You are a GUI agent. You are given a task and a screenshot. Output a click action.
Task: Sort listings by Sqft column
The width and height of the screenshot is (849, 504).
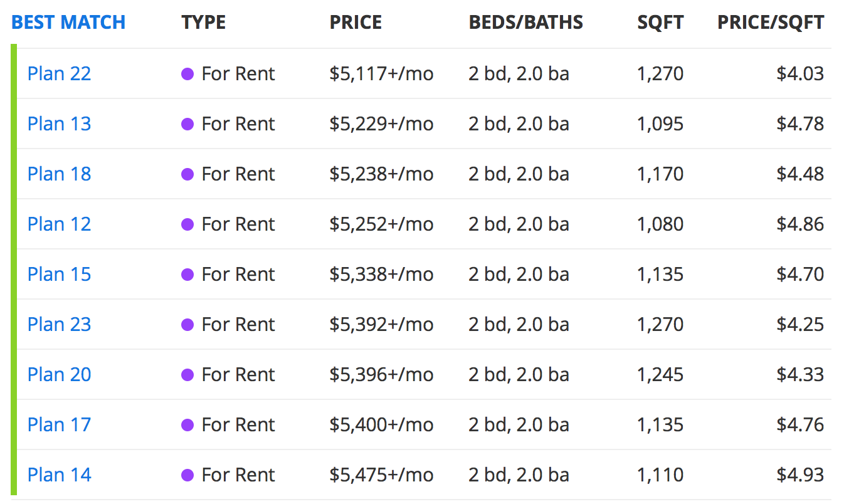point(660,23)
